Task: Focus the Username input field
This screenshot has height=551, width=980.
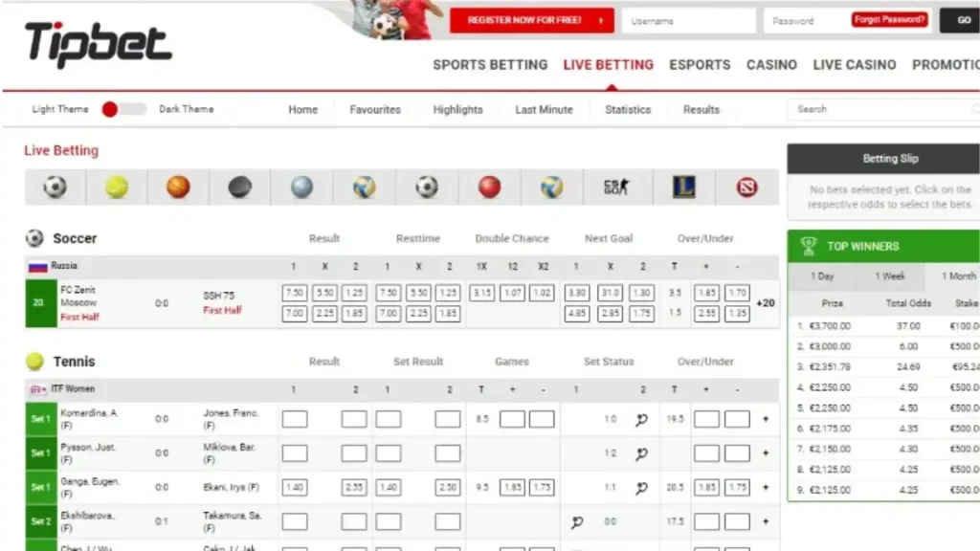Action: (x=689, y=21)
